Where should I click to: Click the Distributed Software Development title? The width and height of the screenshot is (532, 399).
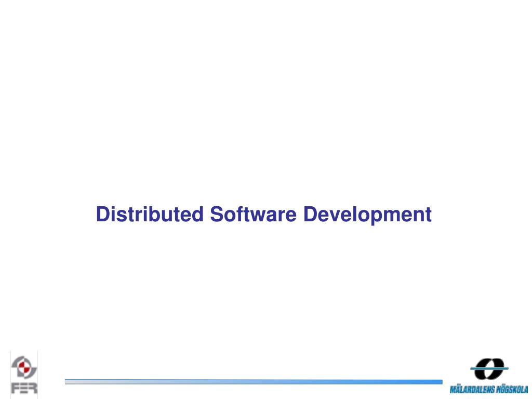[x=263, y=215]
